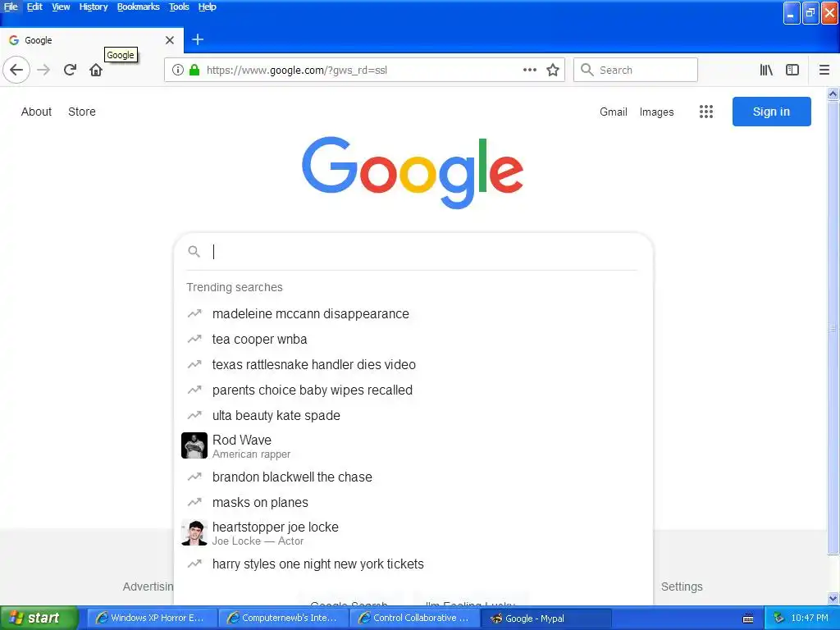840x630 pixels.
Task: Open a new tab with plus button
Action: click(198, 39)
